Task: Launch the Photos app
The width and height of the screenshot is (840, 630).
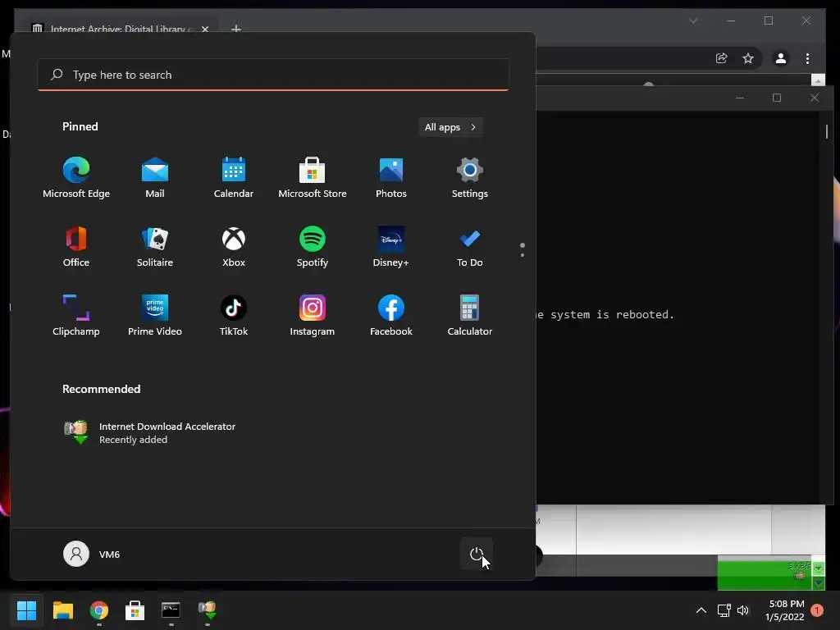Action: 391,178
